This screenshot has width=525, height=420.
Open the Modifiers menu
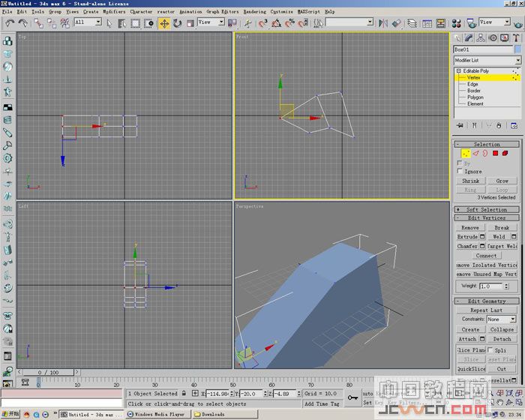114,12
